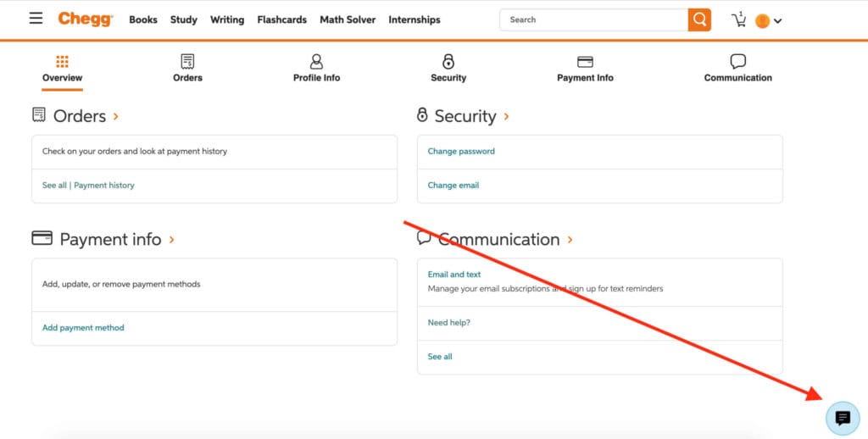
Task: Open the Payment history link
Action: coord(104,186)
